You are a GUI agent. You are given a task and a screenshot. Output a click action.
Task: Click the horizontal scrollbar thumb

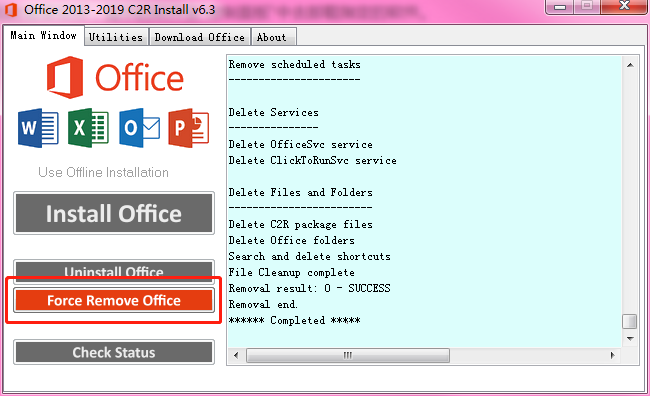pos(348,355)
